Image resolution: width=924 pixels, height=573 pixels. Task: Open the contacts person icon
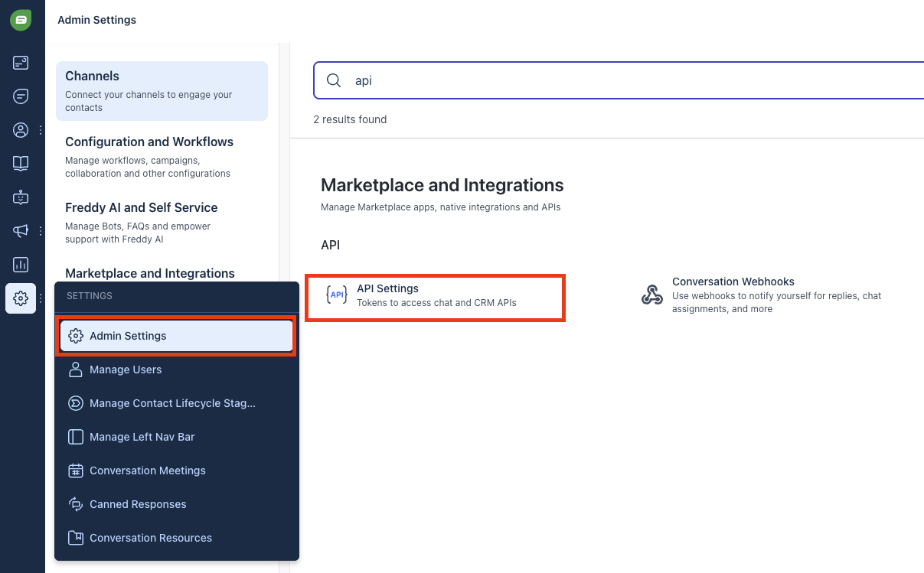[21, 130]
